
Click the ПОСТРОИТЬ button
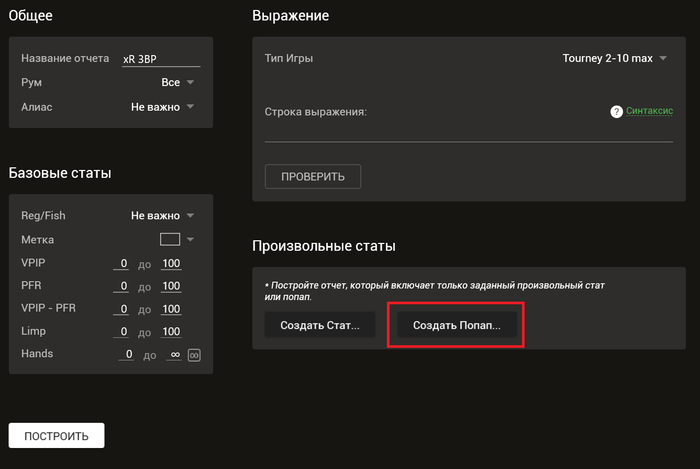coord(57,436)
